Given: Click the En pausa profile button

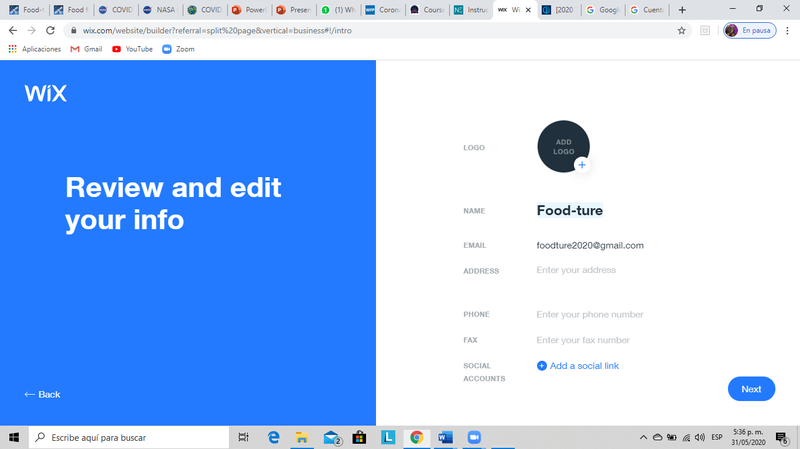Looking at the screenshot, I should click(749, 31).
